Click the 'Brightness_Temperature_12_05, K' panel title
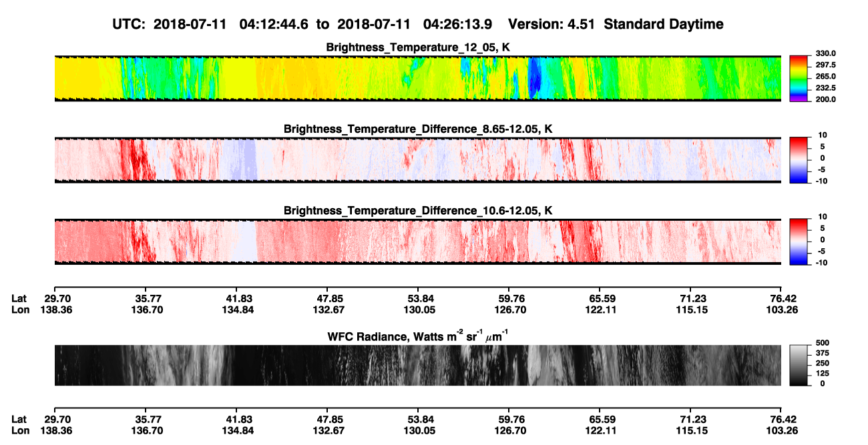868x445 pixels. click(x=417, y=47)
